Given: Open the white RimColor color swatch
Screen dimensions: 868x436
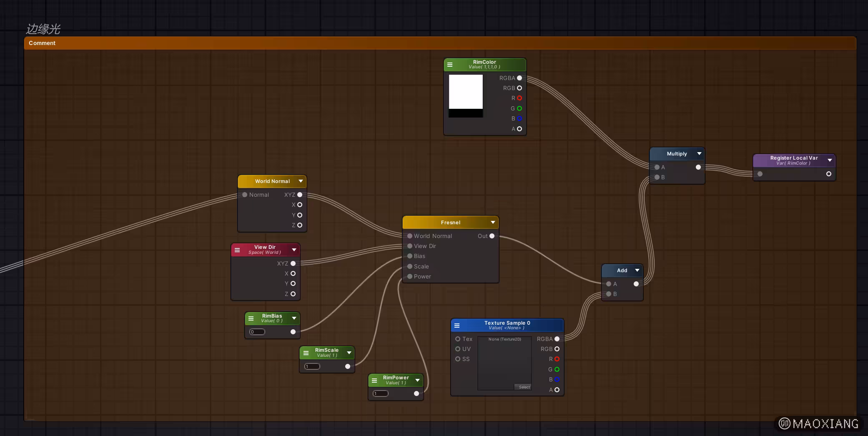Looking at the screenshot, I should pos(466,92).
